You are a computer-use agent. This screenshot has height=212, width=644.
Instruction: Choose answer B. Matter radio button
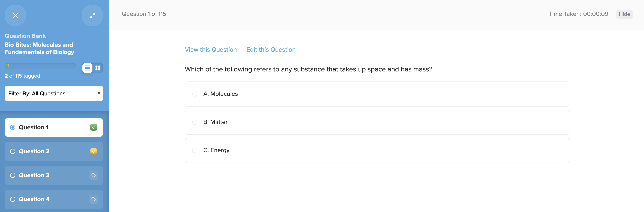pos(195,122)
